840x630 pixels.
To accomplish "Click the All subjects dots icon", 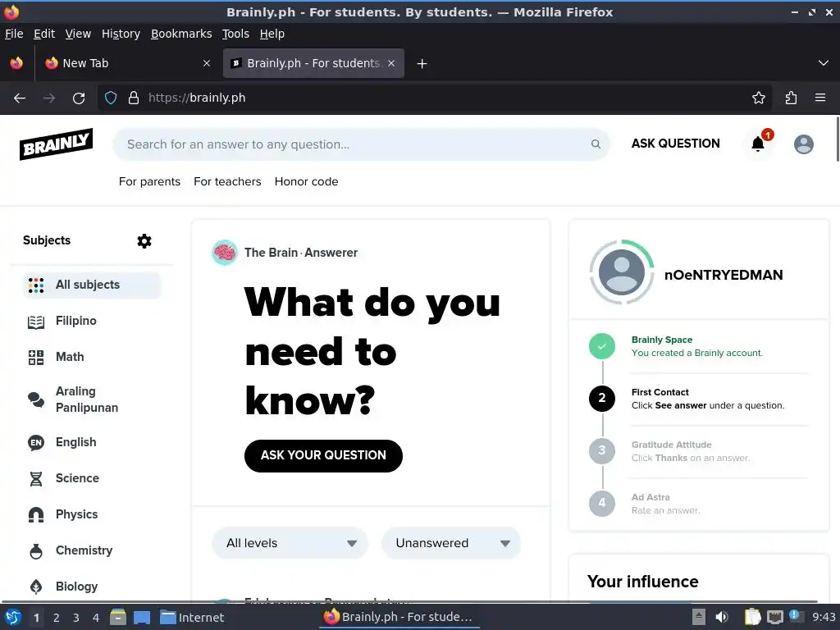I will pos(36,285).
